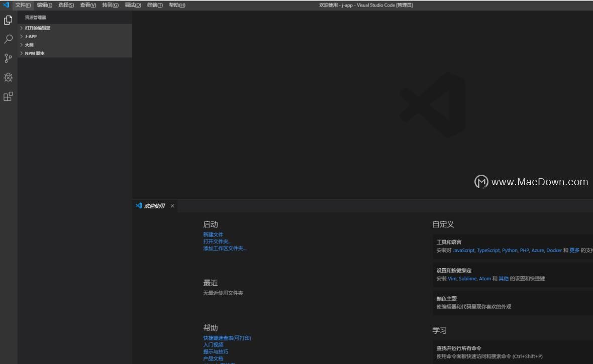Viewport: 593px width, 364px height.
Task: Expand the 打开的编辑器 section
Action: click(x=74, y=28)
